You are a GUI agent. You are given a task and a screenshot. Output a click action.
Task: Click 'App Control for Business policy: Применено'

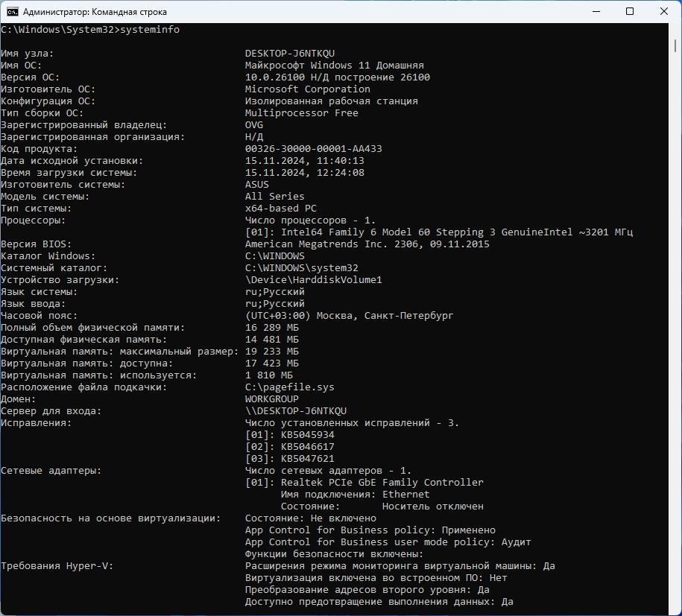(x=370, y=530)
